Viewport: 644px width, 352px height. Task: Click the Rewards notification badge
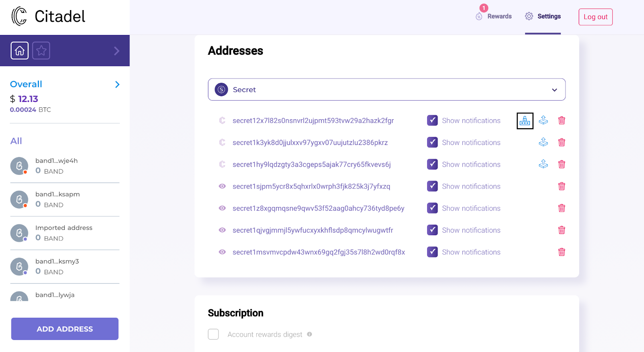click(x=484, y=8)
